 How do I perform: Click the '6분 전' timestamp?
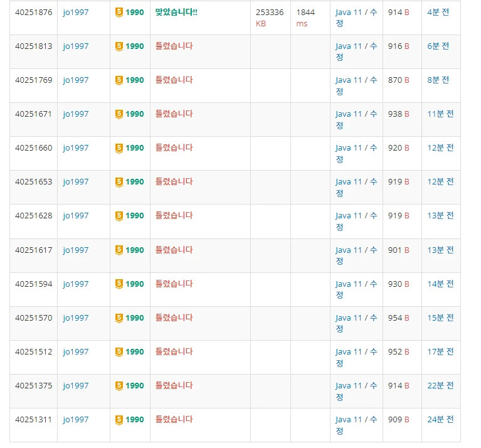pos(438,46)
